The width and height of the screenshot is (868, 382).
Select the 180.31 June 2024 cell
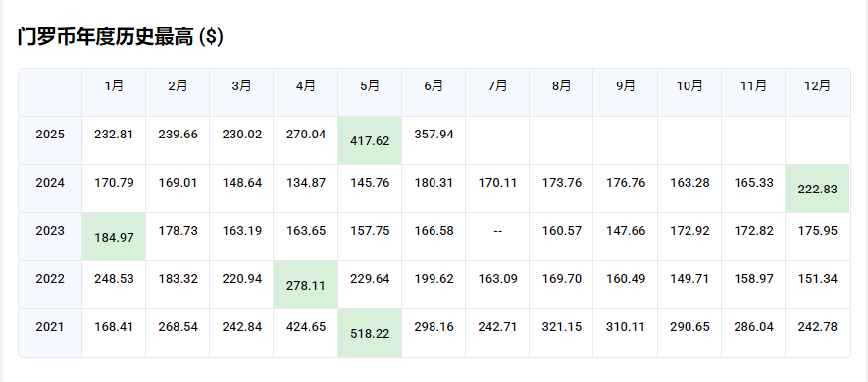[x=434, y=183]
